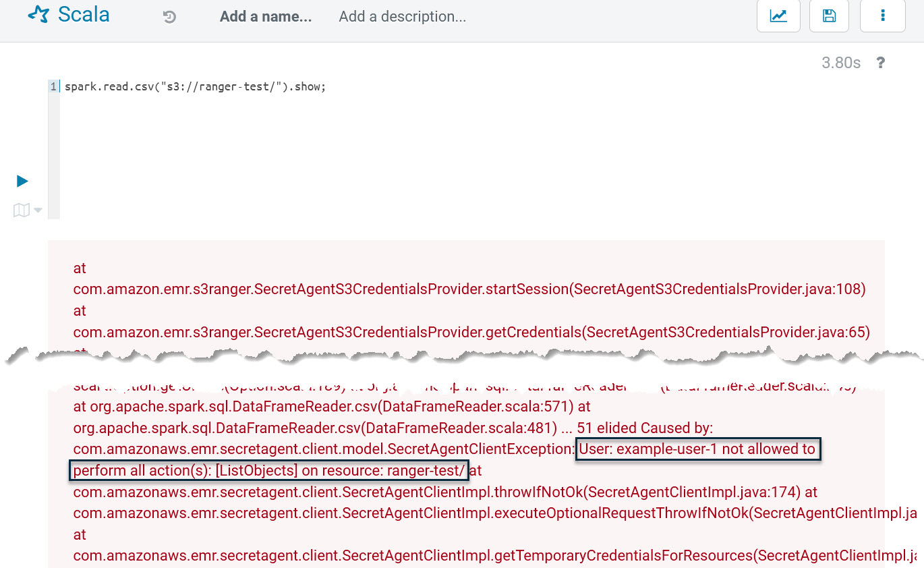Open the three-dot more options menu

[882, 16]
